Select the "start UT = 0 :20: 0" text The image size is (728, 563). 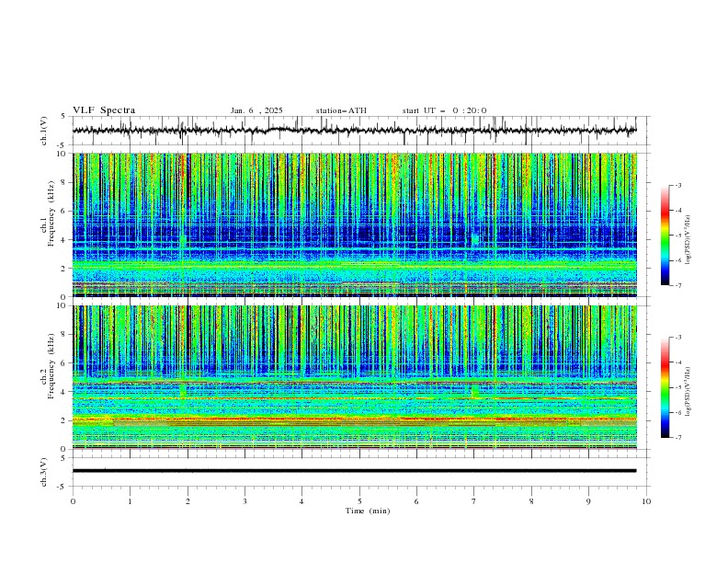(x=444, y=110)
